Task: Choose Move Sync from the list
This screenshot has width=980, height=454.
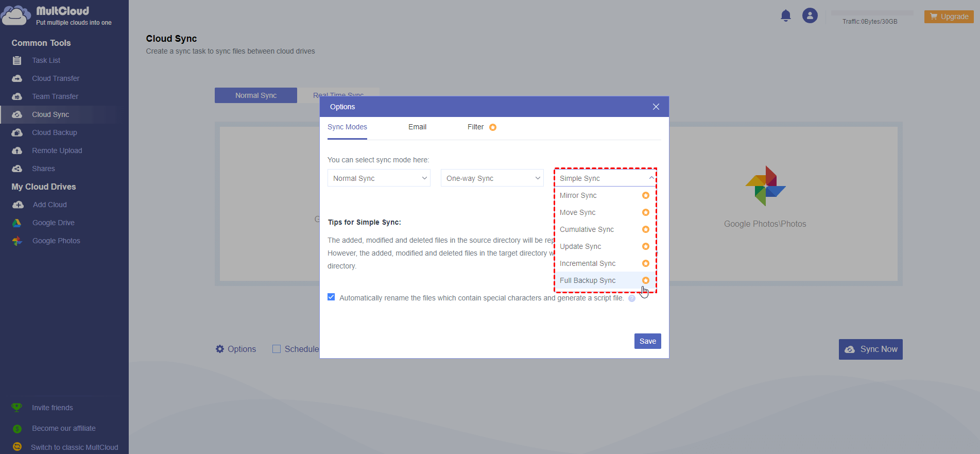Action: click(x=605, y=212)
